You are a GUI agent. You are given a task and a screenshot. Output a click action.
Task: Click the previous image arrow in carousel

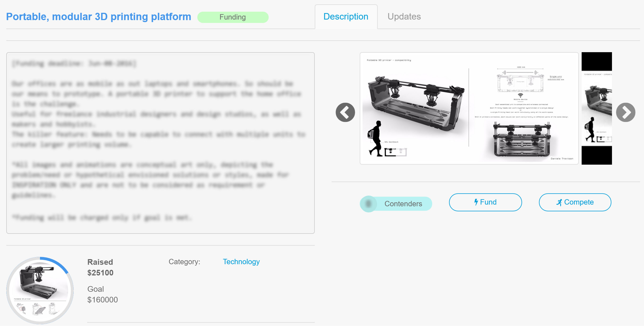pos(345,112)
